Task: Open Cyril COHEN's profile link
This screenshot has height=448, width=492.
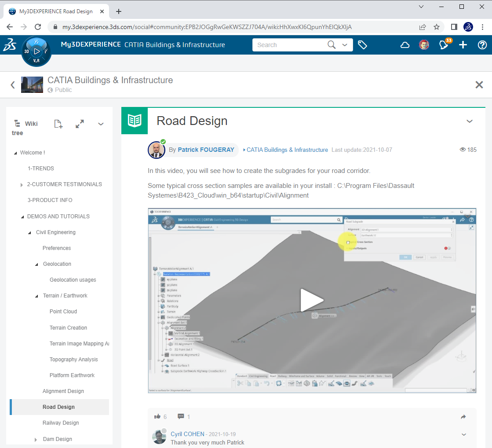Action: coord(188,434)
